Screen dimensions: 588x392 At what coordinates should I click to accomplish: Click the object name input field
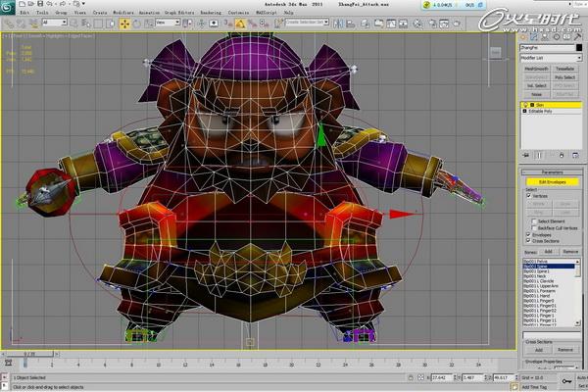pyautogui.click(x=547, y=48)
